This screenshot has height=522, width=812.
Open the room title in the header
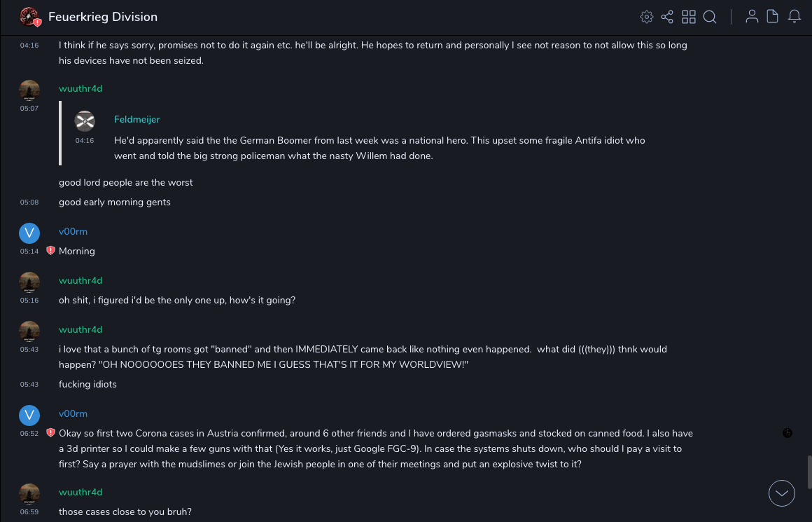pyautogui.click(x=103, y=17)
